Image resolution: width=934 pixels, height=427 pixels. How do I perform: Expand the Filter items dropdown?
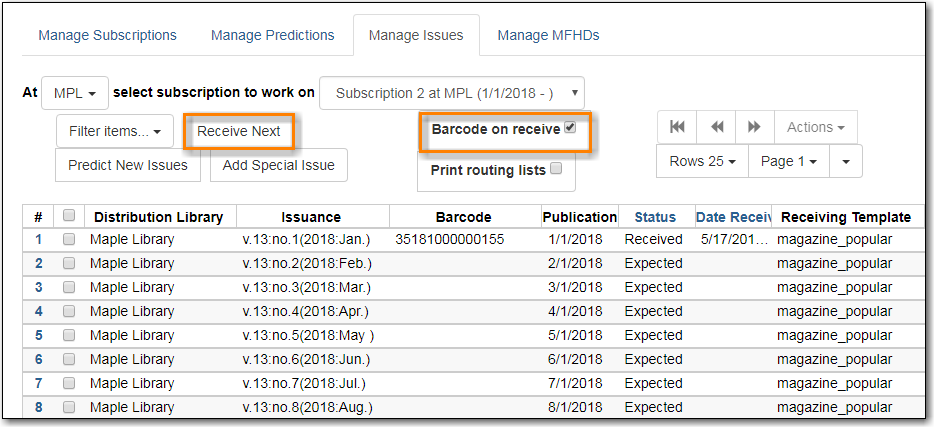[115, 131]
